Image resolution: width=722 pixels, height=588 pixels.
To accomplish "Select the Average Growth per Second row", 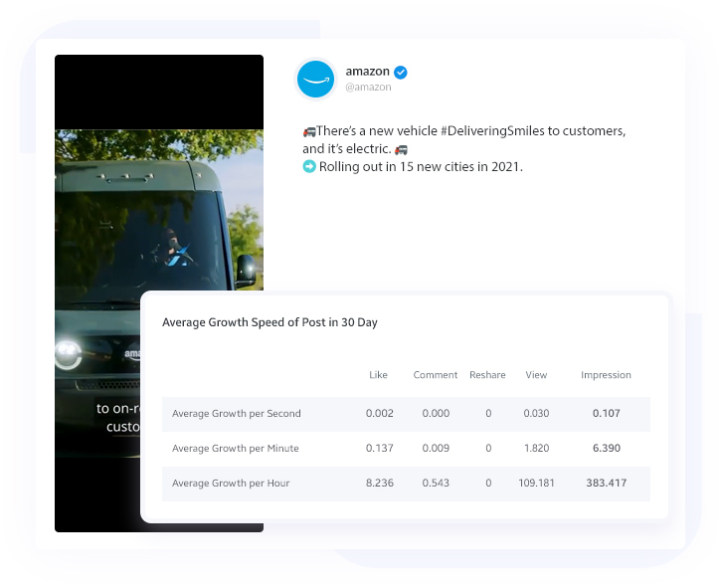I will [406, 414].
